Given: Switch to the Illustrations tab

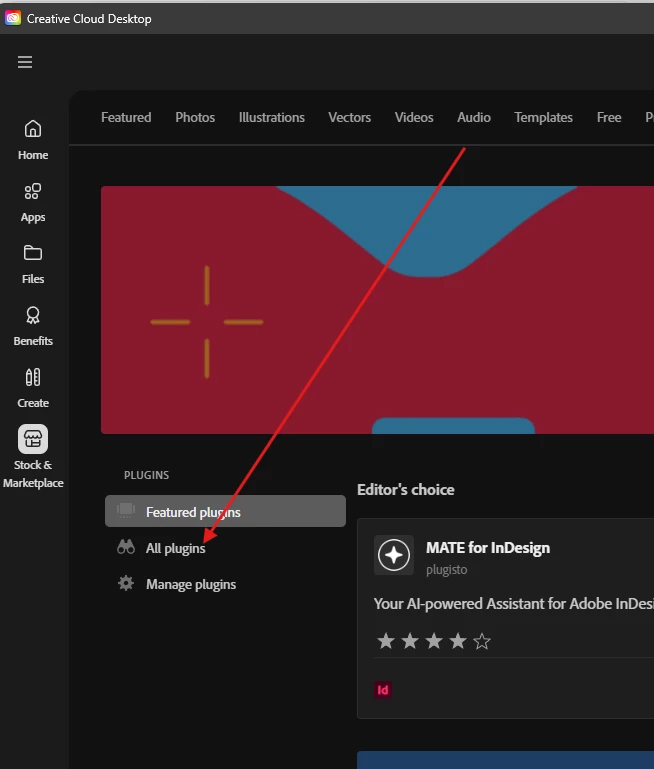Looking at the screenshot, I should (x=272, y=117).
